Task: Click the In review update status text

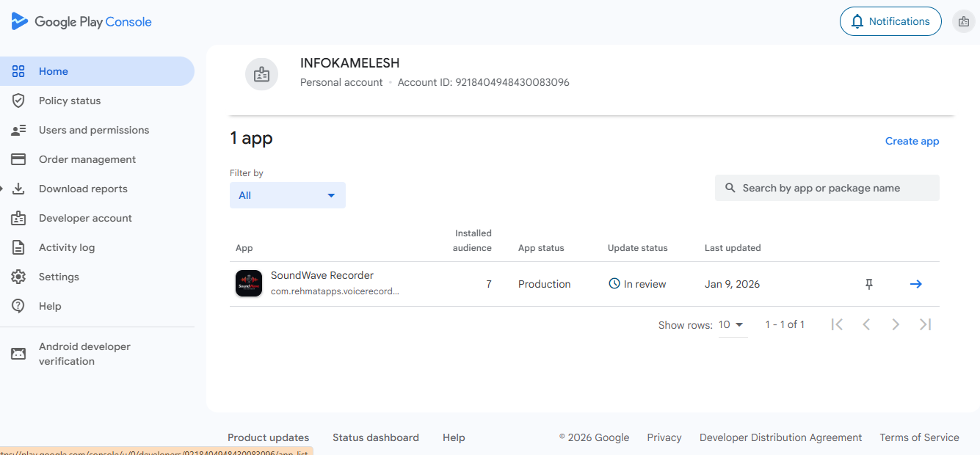Action: click(x=645, y=284)
